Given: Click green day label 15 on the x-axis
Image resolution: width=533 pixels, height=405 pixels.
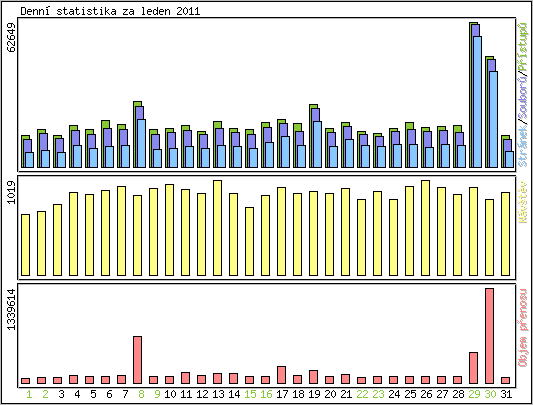Looking at the screenshot, I should click(x=250, y=394).
